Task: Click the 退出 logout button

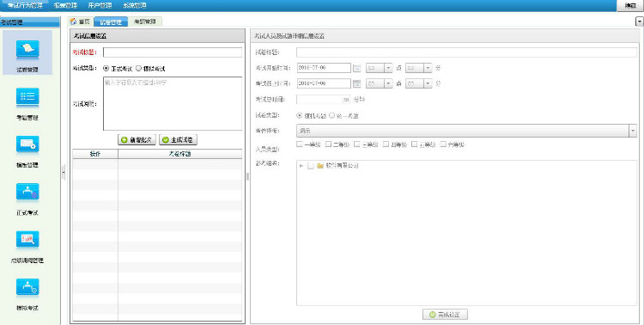Action: (x=630, y=6)
